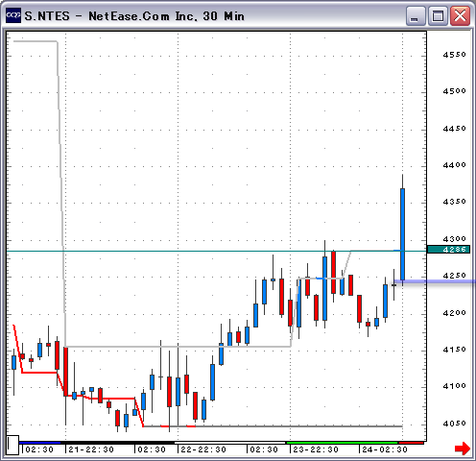Click the 22-22:30 time axis label
The height and width of the screenshot is (461, 476).
203,449
